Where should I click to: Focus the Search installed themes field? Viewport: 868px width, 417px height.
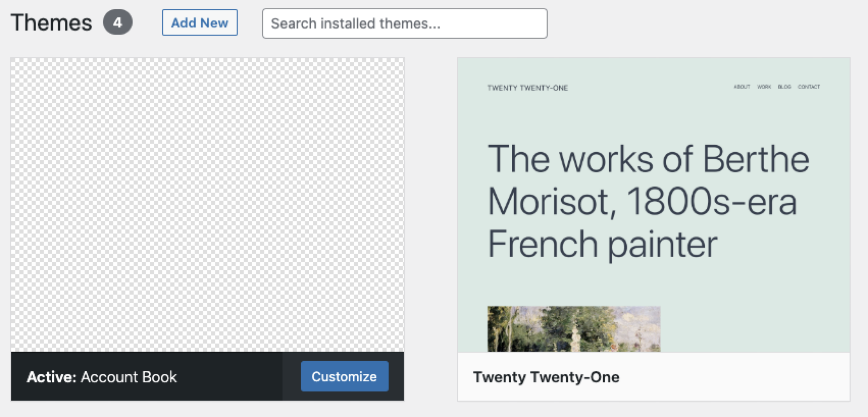coord(404,24)
